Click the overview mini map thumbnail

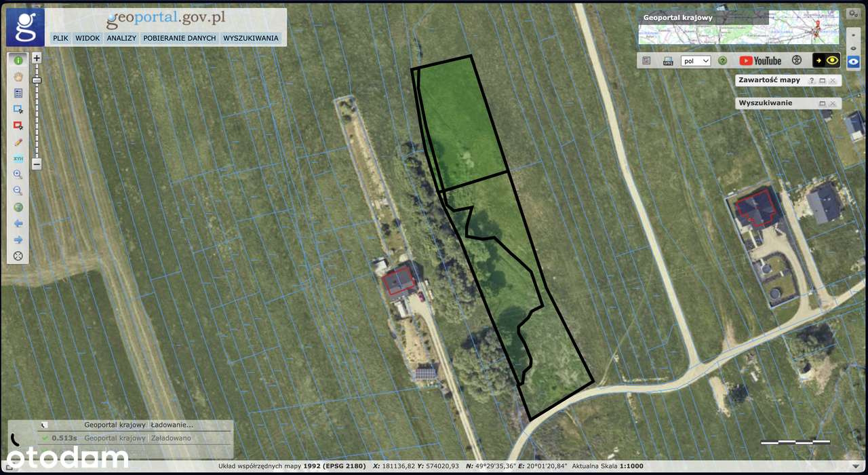(x=738, y=27)
